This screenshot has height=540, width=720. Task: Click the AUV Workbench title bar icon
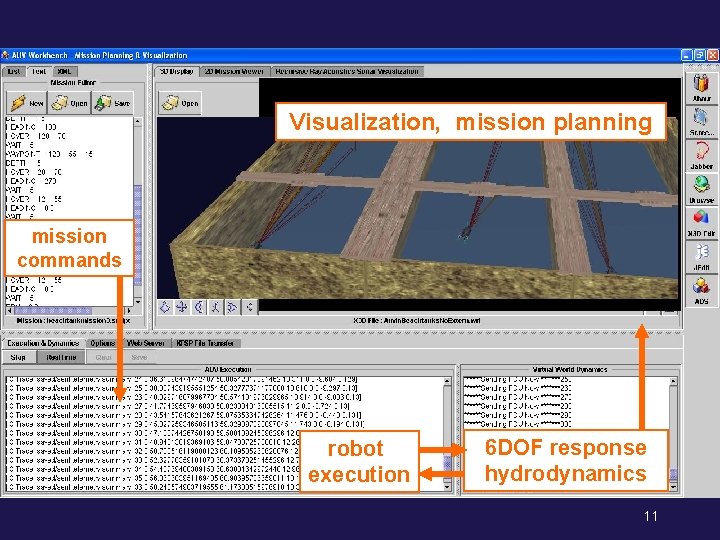click(6, 55)
